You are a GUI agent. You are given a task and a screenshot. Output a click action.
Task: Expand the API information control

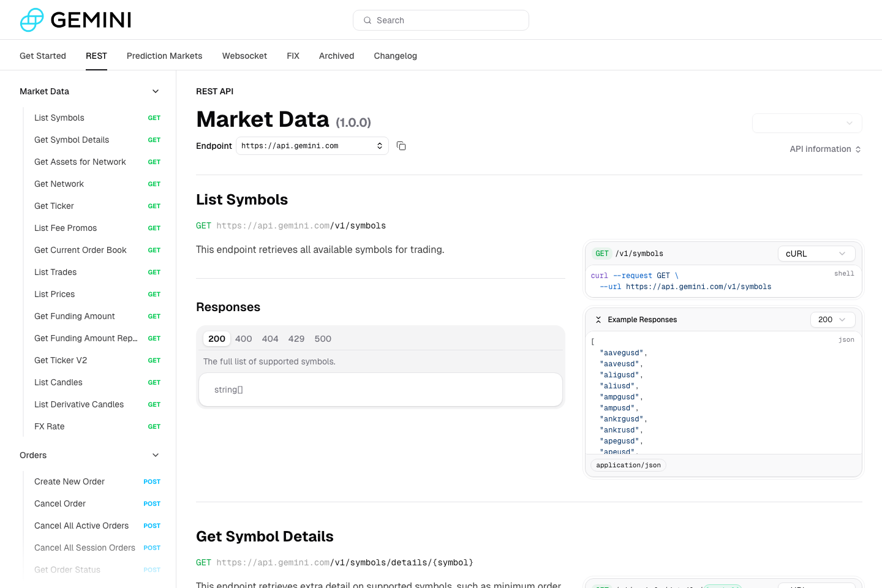(825, 149)
